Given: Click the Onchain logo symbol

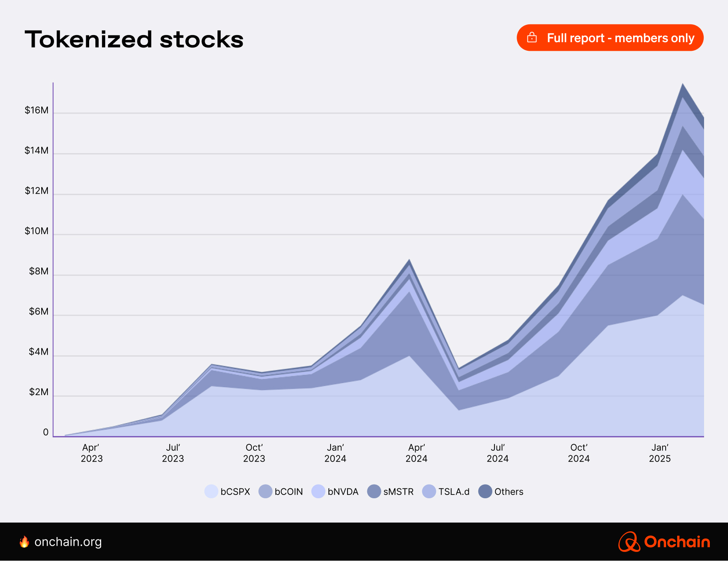Looking at the screenshot, I should click(x=629, y=542).
